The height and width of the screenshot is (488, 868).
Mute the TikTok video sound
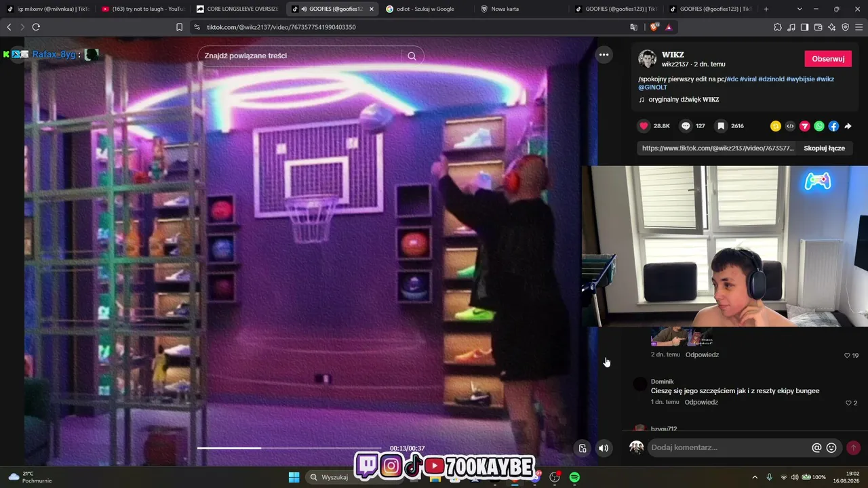click(604, 448)
